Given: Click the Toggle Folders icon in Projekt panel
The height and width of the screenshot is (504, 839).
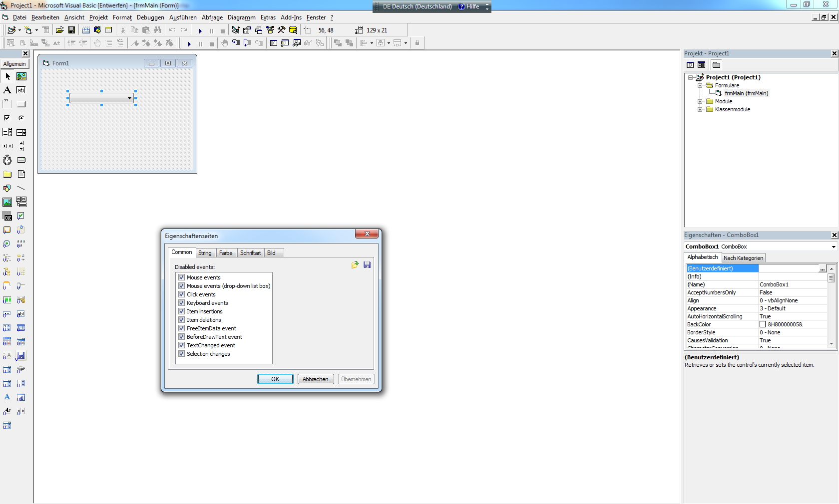Looking at the screenshot, I should click(716, 65).
